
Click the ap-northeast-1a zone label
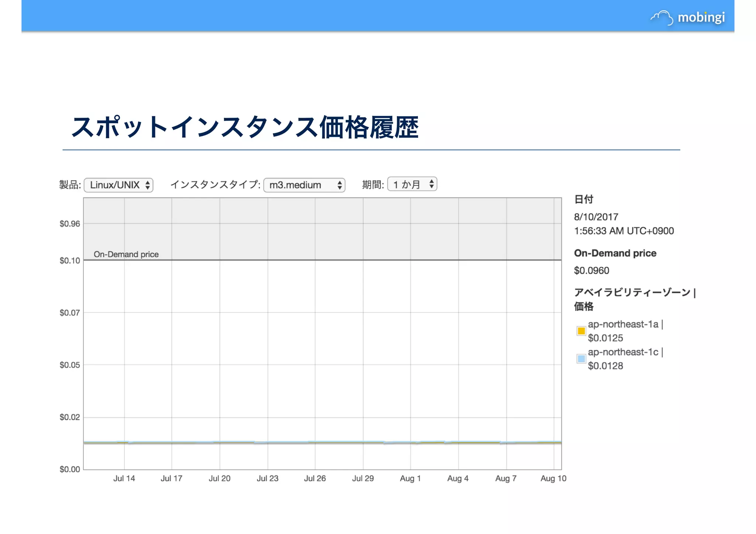tap(623, 324)
